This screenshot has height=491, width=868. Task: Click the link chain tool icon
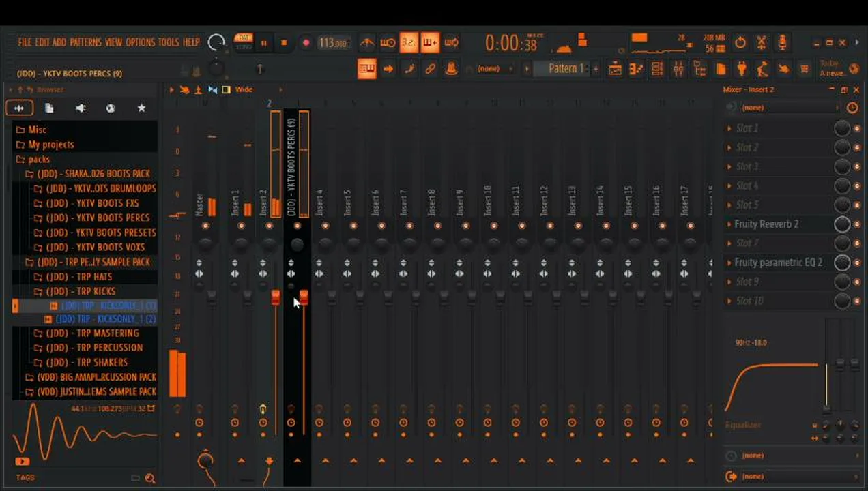430,69
